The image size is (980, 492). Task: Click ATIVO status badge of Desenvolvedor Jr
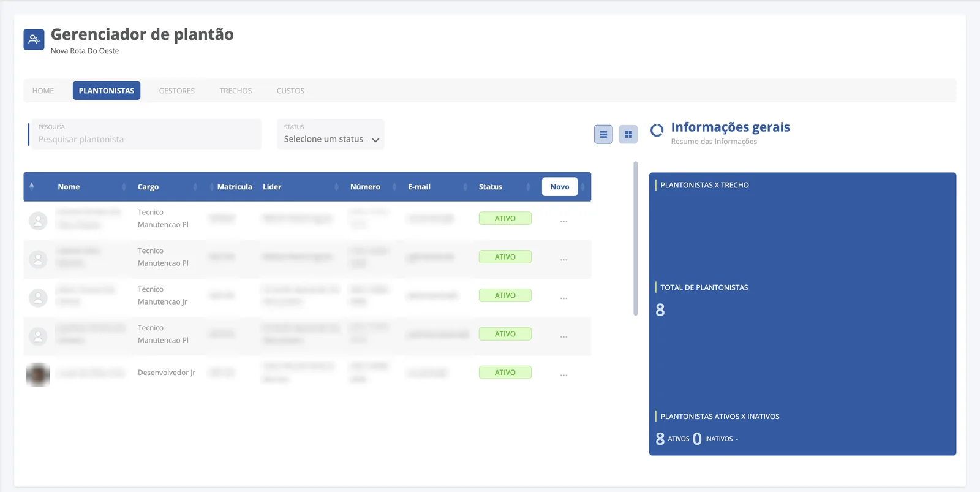505,373
